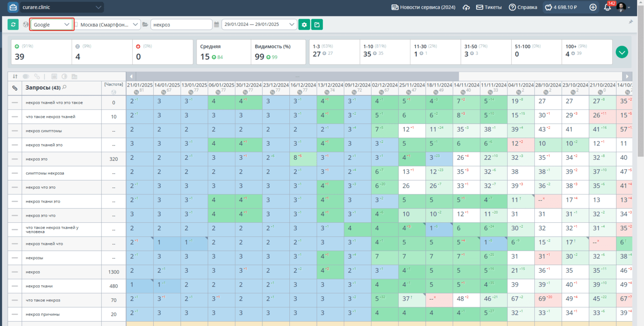Screen dimensions: 644x326
Task: Select the unchanged positions 4 summary card
Action: click(x=102, y=52)
